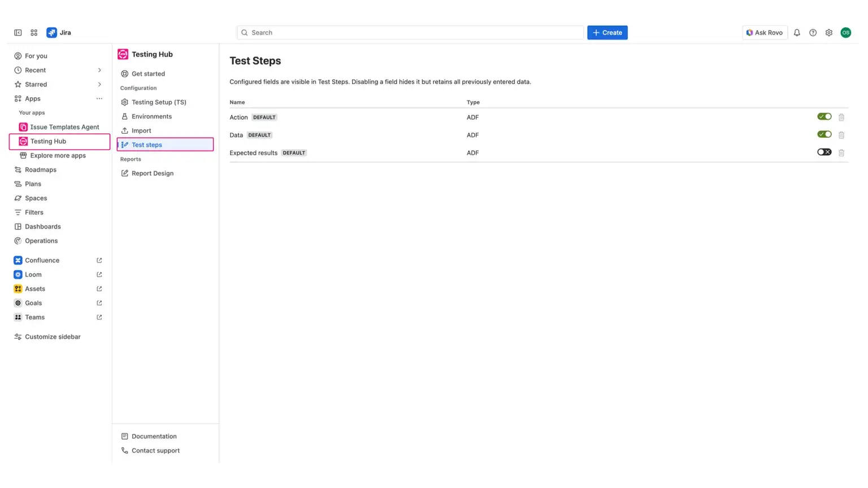The height and width of the screenshot is (488, 868).
Task: Click the Search input field
Action: coord(410,32)
